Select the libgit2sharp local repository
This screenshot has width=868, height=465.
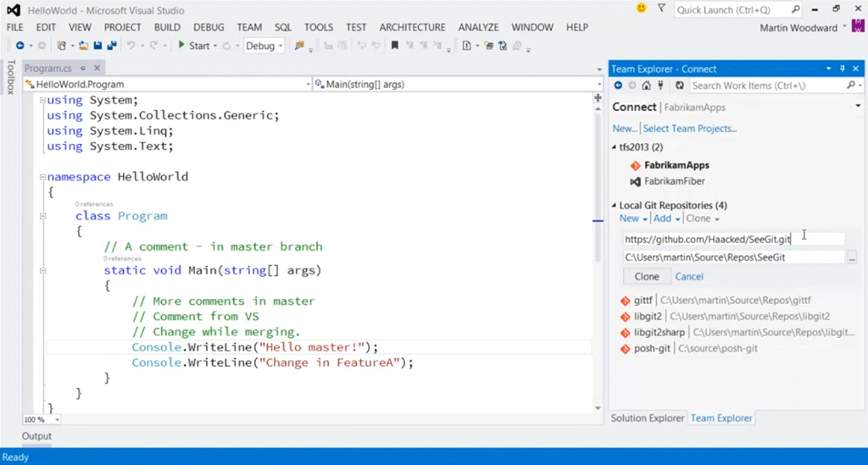pyautogui.click(x=737, y=332)
